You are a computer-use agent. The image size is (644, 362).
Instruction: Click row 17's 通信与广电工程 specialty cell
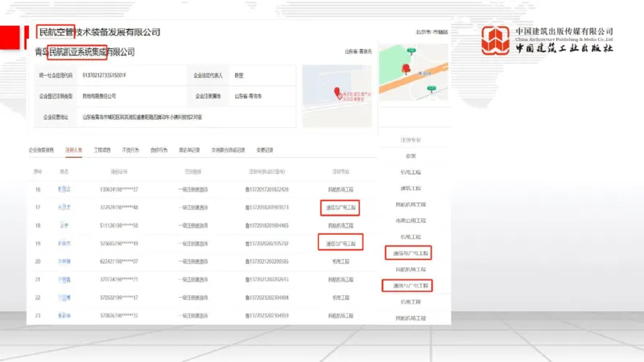[x=341, y=208]
